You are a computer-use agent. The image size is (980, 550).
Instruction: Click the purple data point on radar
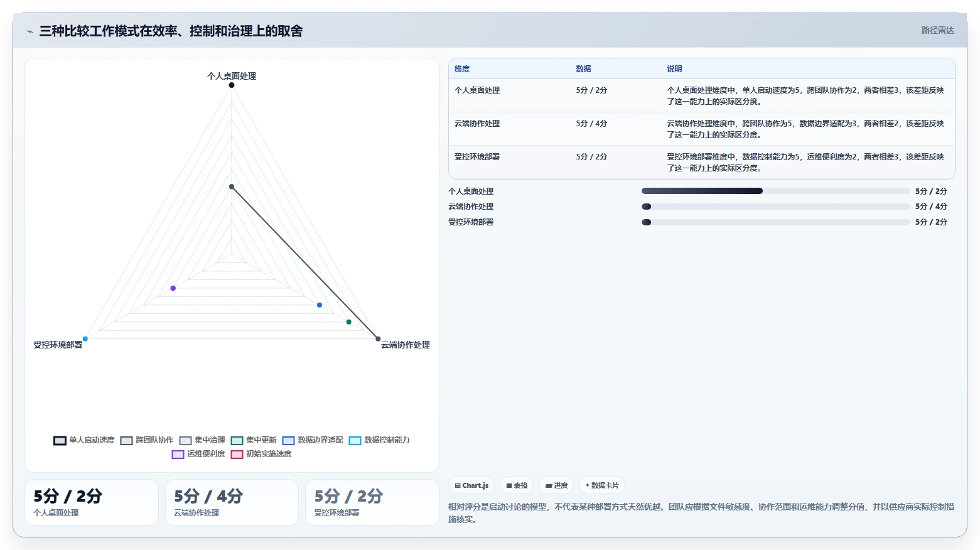click(173, 288)
